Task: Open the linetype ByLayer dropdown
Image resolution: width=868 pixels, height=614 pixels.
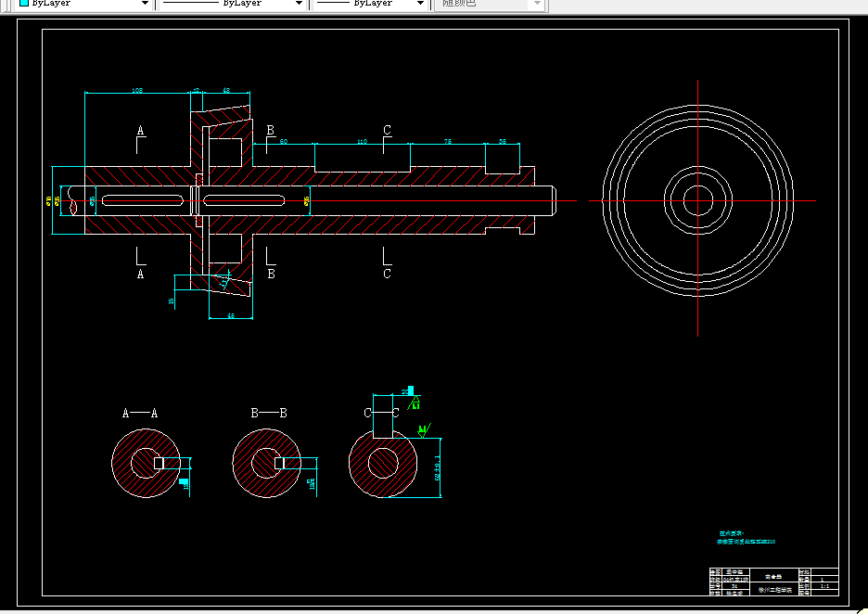Action: [299, 4]
